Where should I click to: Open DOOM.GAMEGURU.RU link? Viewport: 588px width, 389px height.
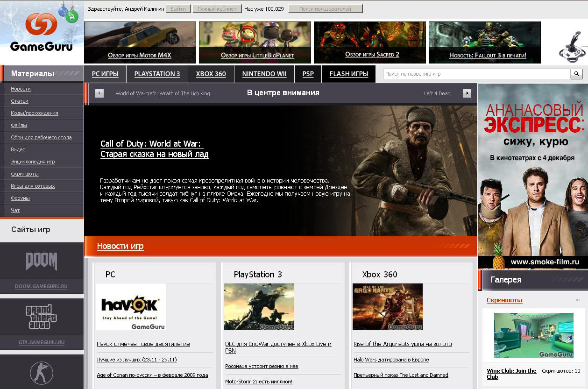(41, 286)
